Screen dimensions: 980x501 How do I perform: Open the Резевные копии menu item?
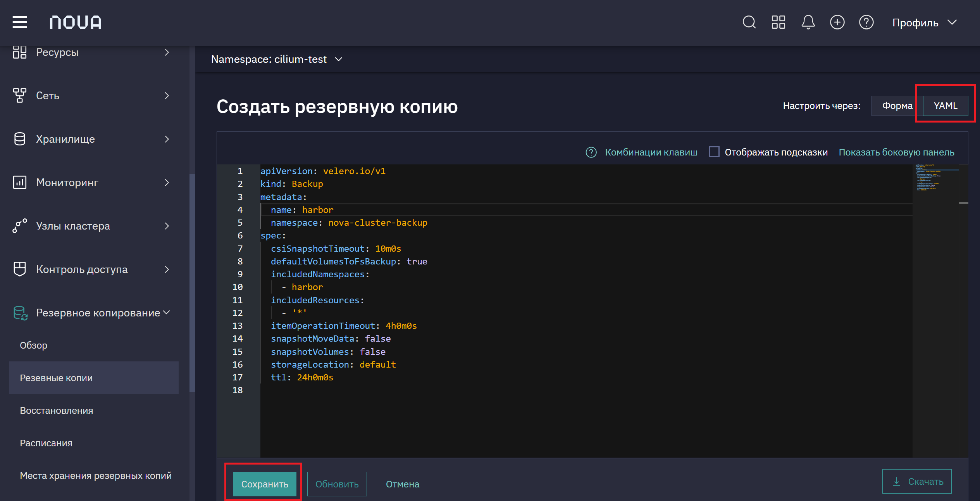tap(93, 378)
